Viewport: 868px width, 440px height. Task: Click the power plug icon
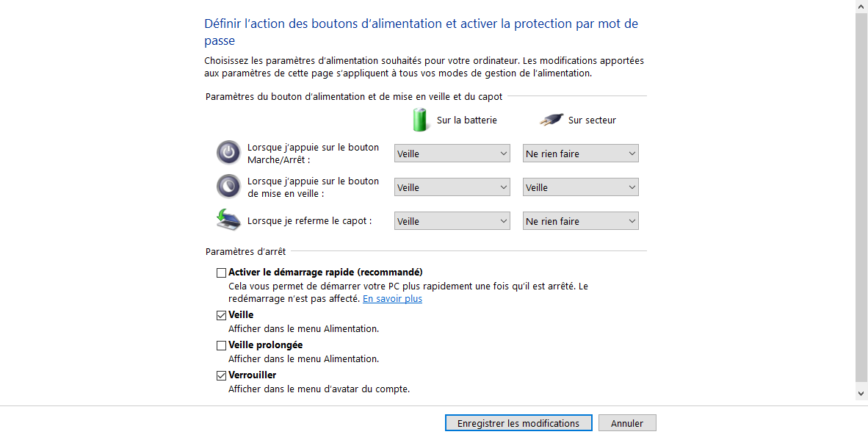coord(551,120)
